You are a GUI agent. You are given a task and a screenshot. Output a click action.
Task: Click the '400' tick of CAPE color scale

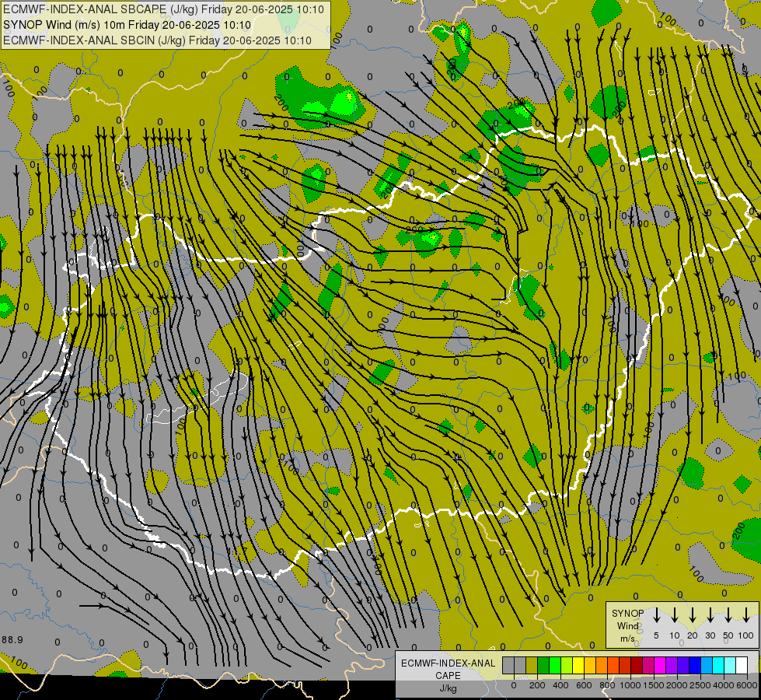point(560,685)
